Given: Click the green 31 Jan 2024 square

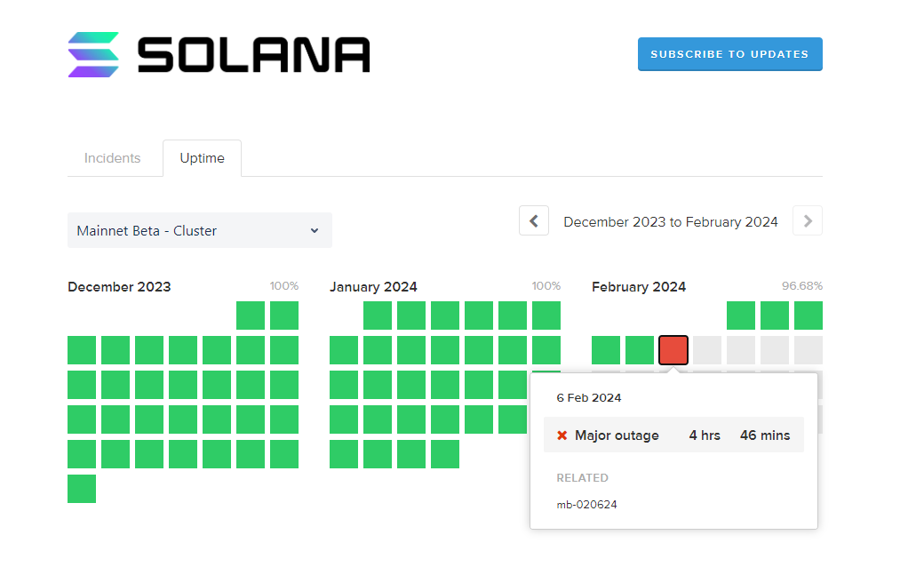Looking at the screenshot, I should coord(445,454).
